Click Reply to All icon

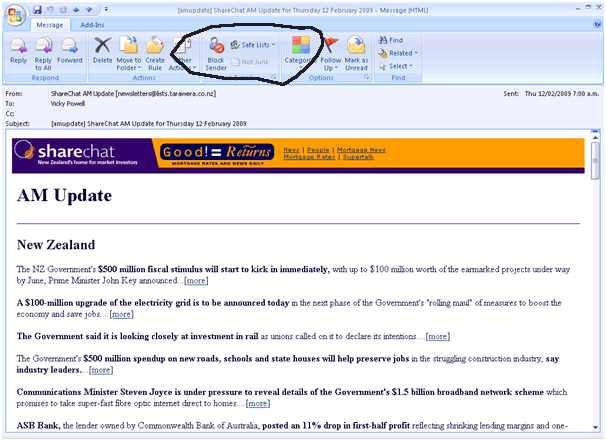[43, 50]
